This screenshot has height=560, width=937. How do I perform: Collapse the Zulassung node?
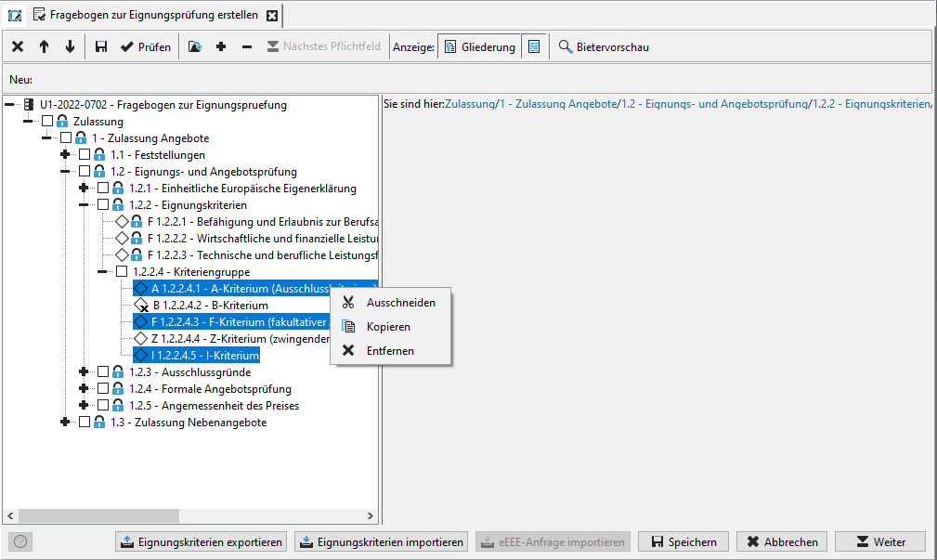click(28, 122)
